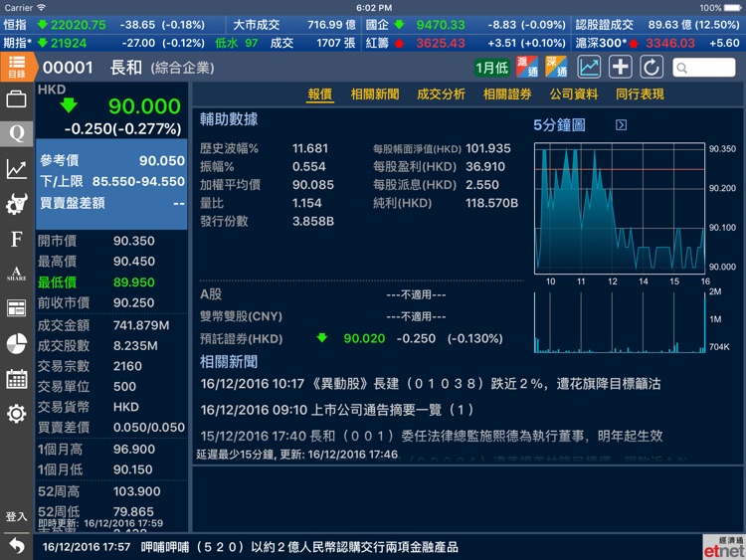Screen dimensions: 746x560
Task: Tap the 預託證券(HKD) 90.020 row
Action: coord(352,338)
